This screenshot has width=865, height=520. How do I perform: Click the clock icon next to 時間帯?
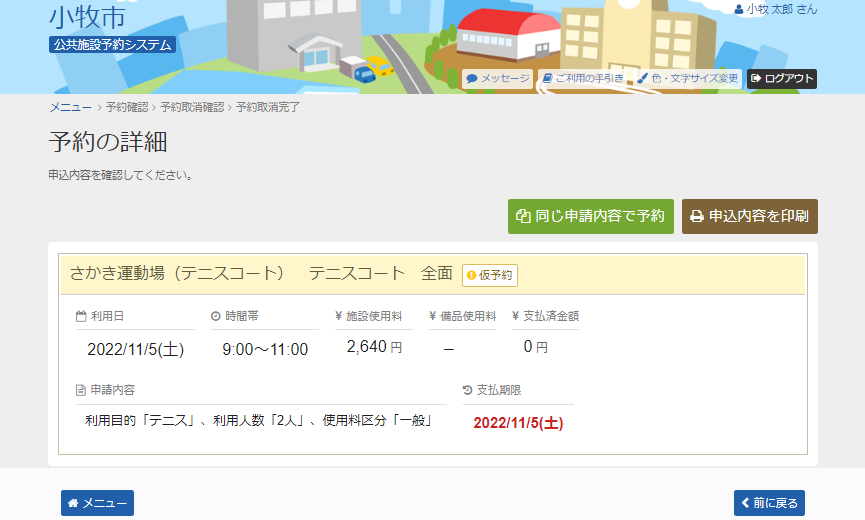[215, 316]
